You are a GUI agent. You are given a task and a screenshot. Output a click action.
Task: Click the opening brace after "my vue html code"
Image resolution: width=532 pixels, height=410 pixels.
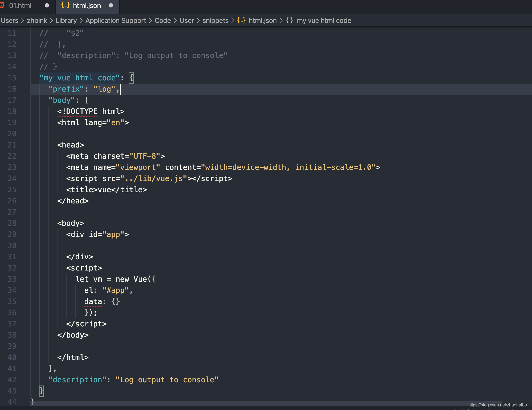click(131, 78)
